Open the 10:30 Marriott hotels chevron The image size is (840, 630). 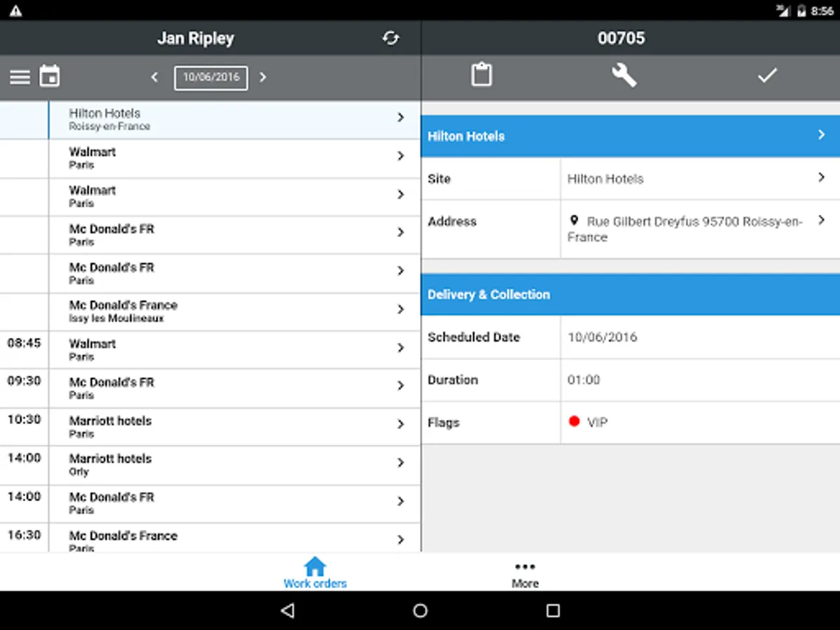click(401, 424)
